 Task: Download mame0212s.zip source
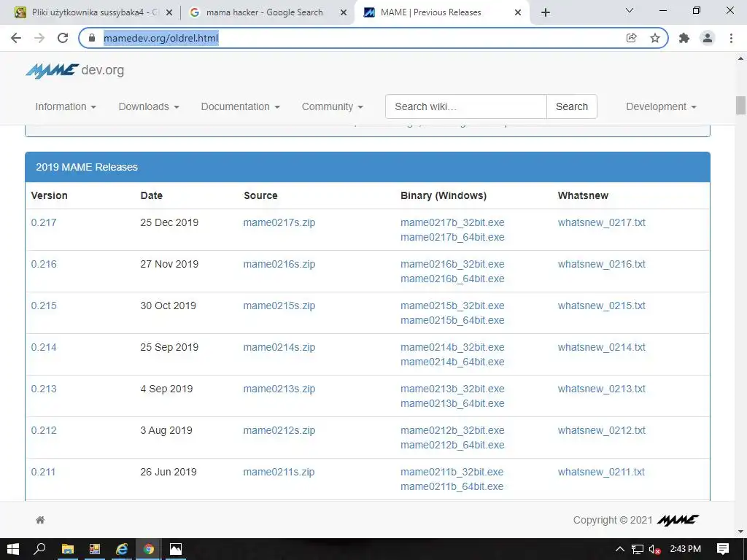coord(279,430)
